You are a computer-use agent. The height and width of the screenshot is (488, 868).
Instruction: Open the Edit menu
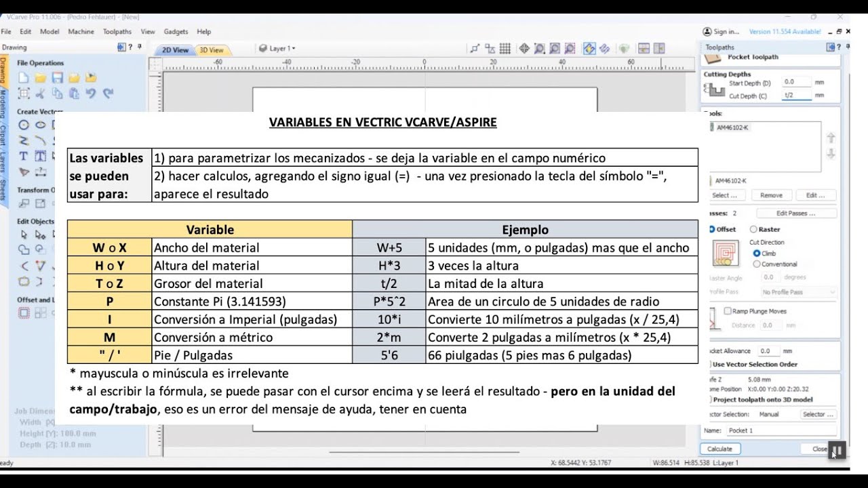26,31
